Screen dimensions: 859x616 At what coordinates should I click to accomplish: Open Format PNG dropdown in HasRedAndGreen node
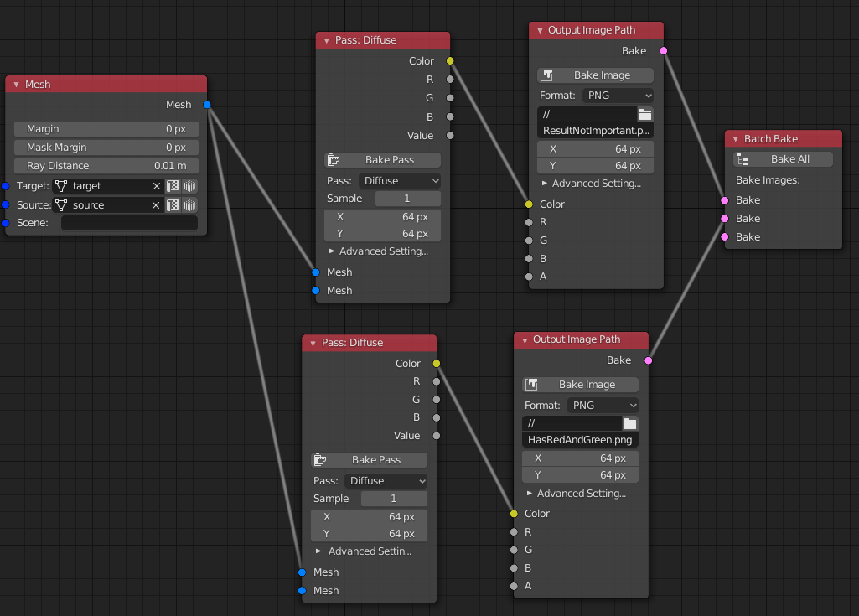click(603, 405)
